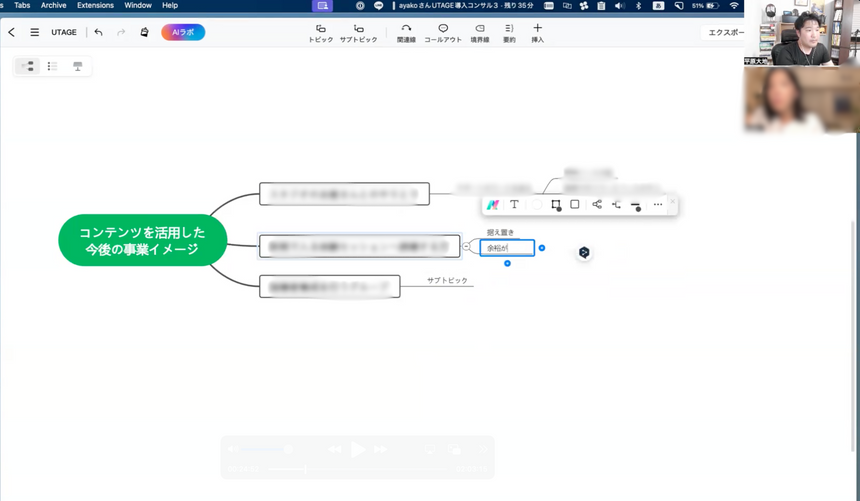The image size is (860, 501).
Task: Open the text style T icon in floating toolbar
Action: point(514,204)
